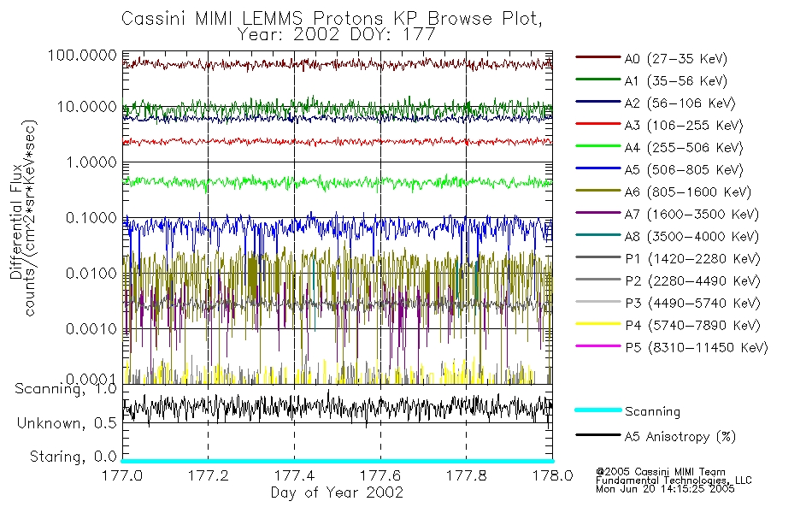Viewport: 812px width, 513px height.
Task: Click the purple A7 legend line
Action: (x=597, y=212)
